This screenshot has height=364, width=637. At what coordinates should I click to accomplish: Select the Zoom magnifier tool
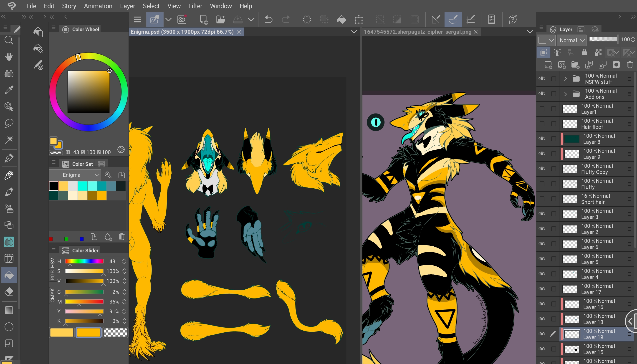(9, 40)
